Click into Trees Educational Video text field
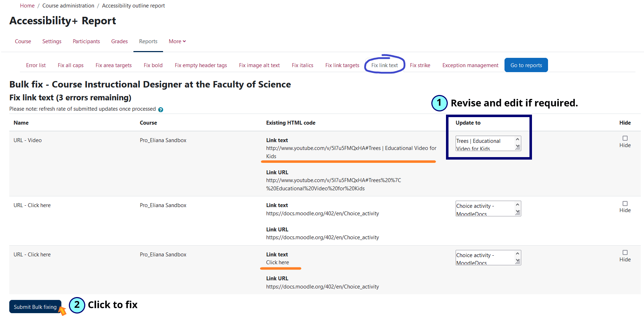This screenshot has width=644, height=316. [x=484, y=144]
